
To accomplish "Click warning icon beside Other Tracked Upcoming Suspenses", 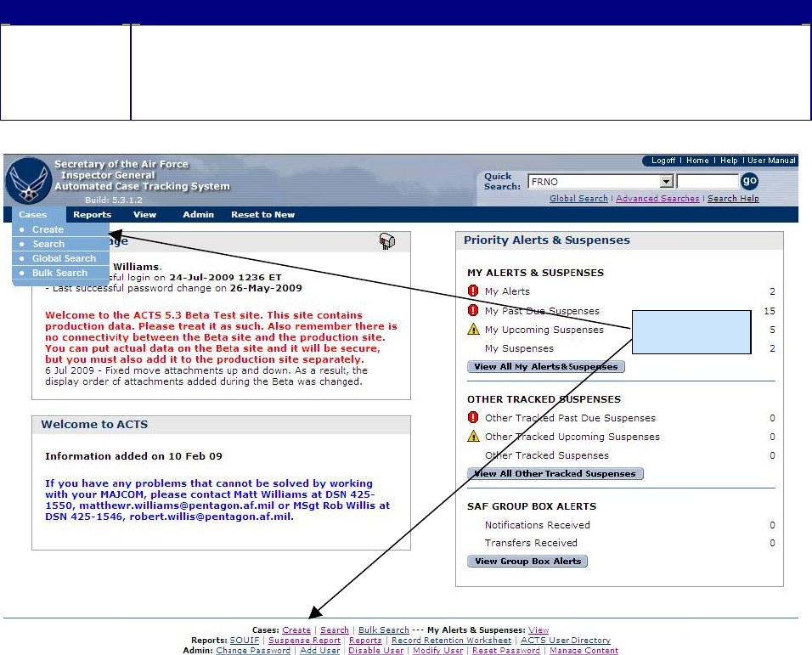I will (473, 437).
